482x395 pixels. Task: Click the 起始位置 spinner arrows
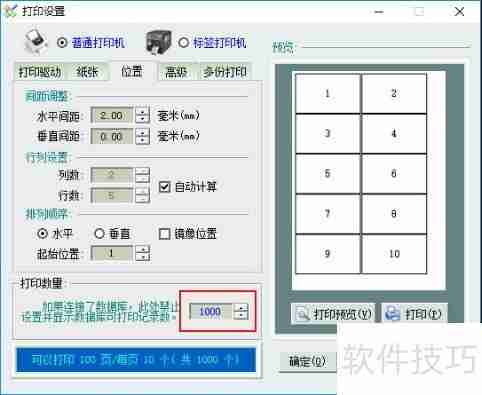[143, 253]
